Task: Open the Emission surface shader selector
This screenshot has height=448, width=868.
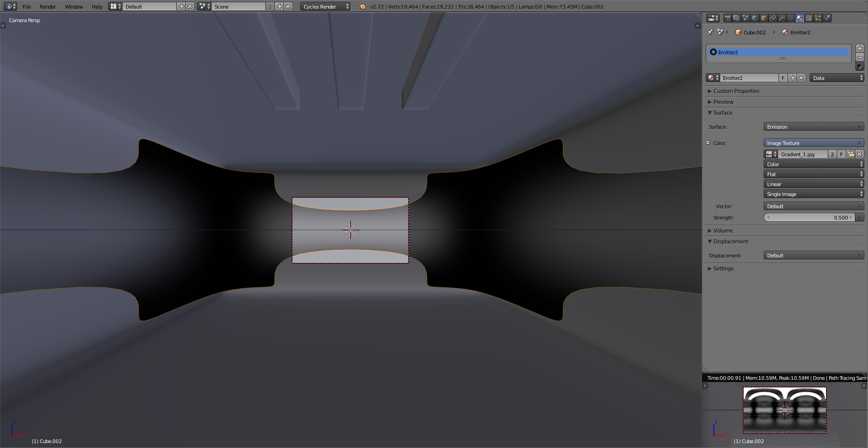Action: (814, 127)
